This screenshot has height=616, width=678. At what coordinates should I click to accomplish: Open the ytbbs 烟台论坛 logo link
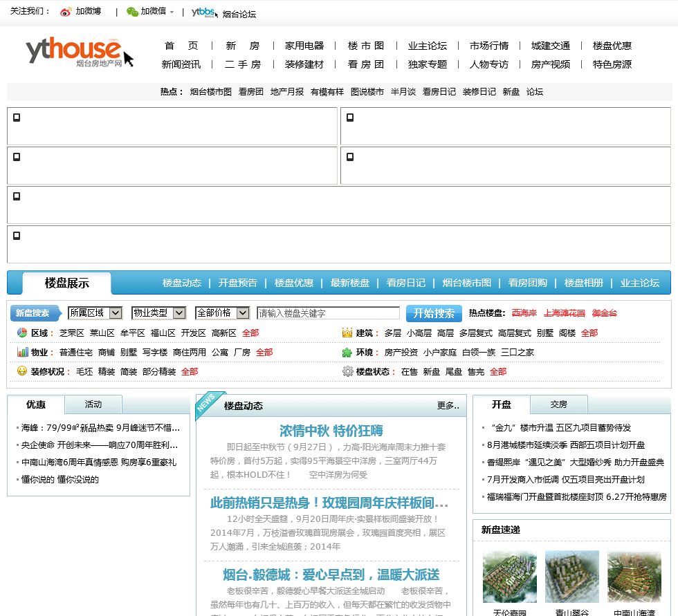pos(204,12)
